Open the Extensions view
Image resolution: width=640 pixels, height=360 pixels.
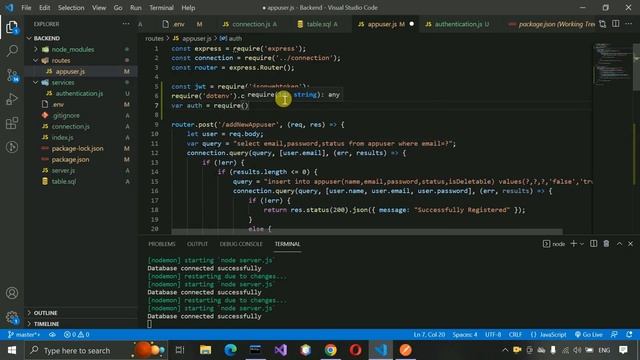click(x=12, y=123)
